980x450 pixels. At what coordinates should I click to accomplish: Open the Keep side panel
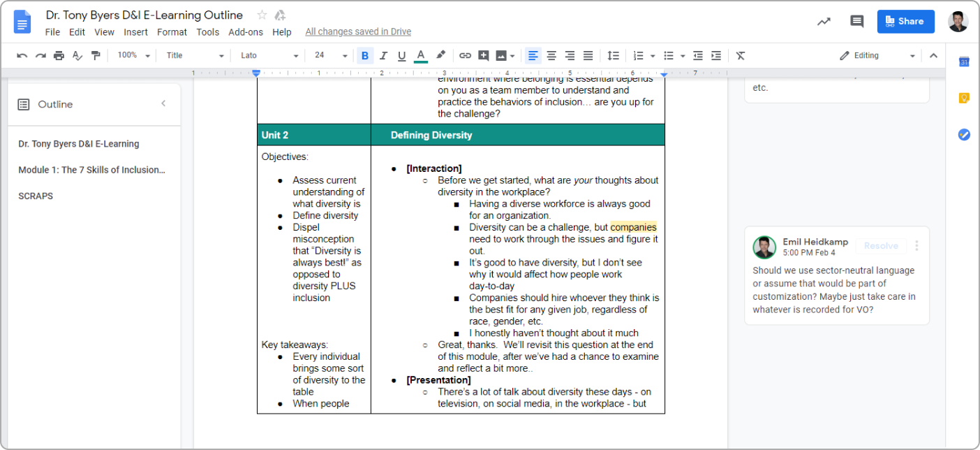tap(964, 99)
